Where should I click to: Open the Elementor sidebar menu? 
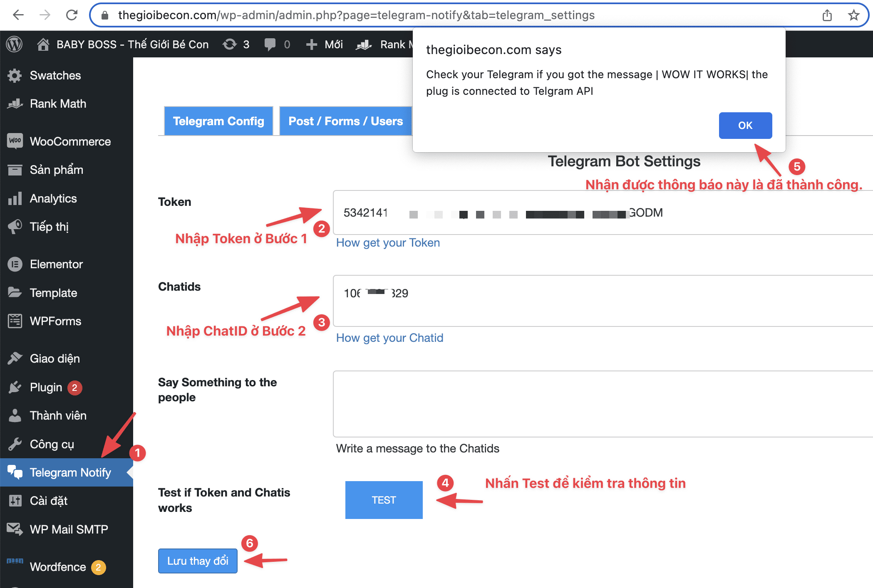point(56,264)
